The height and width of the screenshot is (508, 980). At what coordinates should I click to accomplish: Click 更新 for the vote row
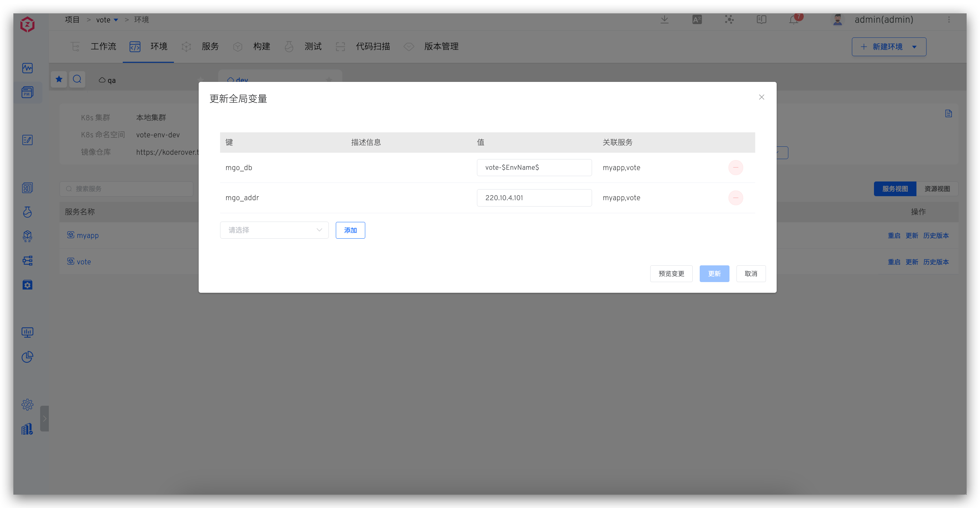(x=912, y=262)
